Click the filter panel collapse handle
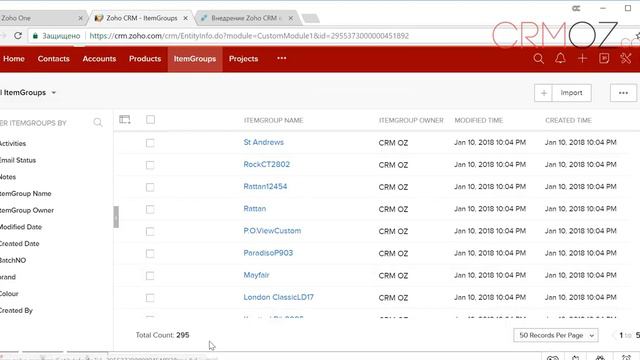640x360 pixels. click(x=116, y=217)
